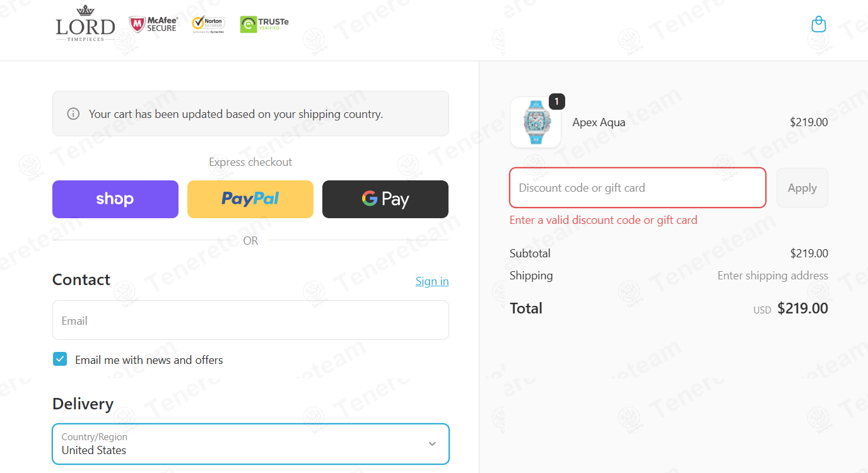Open the Country/Region dropdown
Viewport: 868px width, 473px height.
coord(250,444)
